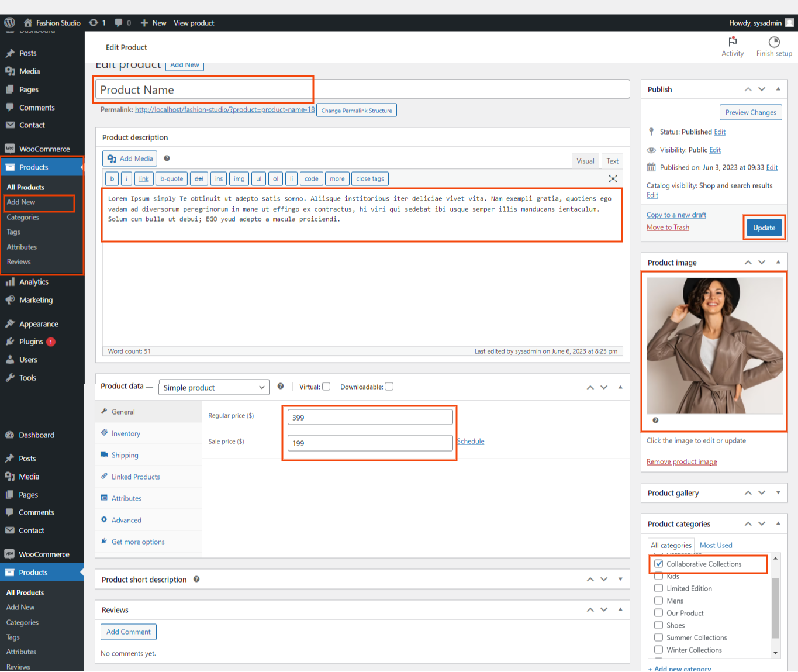Viewport: 798px width, 672px height.
Task: Toggle distraction-free fullscreen editor icon
Action: point(613,178)
